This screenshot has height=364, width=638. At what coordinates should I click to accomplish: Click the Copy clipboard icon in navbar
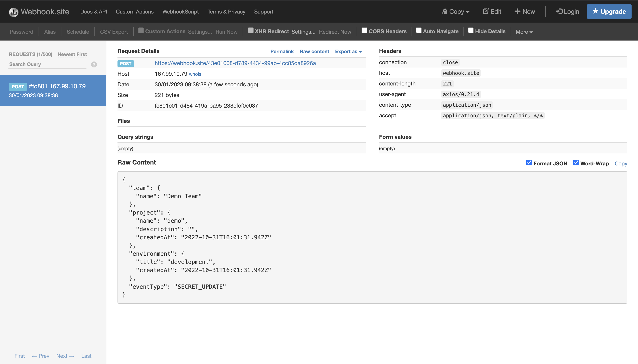[x=444, y=12]
